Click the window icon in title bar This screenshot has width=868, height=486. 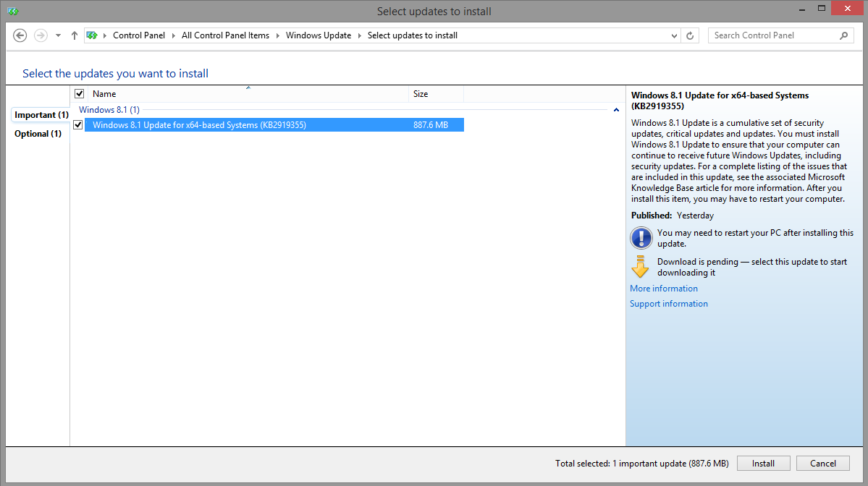click(13, 11)
